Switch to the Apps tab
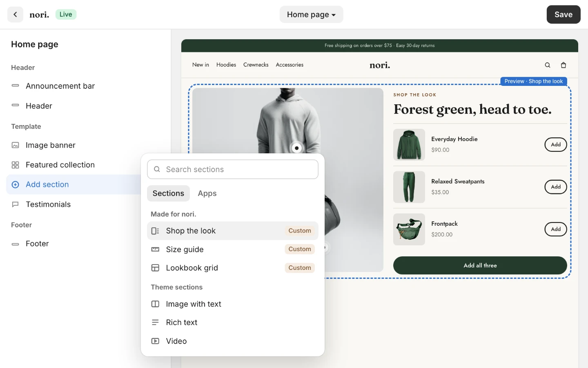588x368 pixels. [207, 193]
